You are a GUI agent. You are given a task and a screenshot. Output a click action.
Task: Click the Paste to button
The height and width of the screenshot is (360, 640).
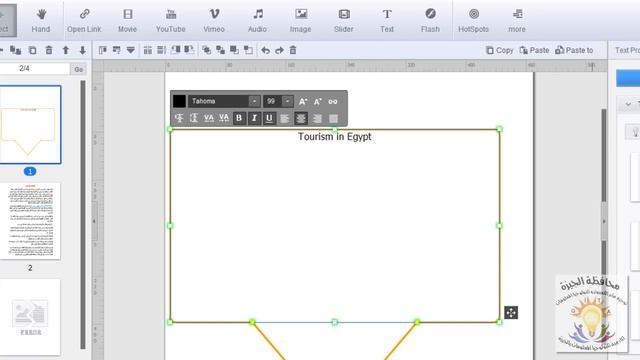click(574, 50)
